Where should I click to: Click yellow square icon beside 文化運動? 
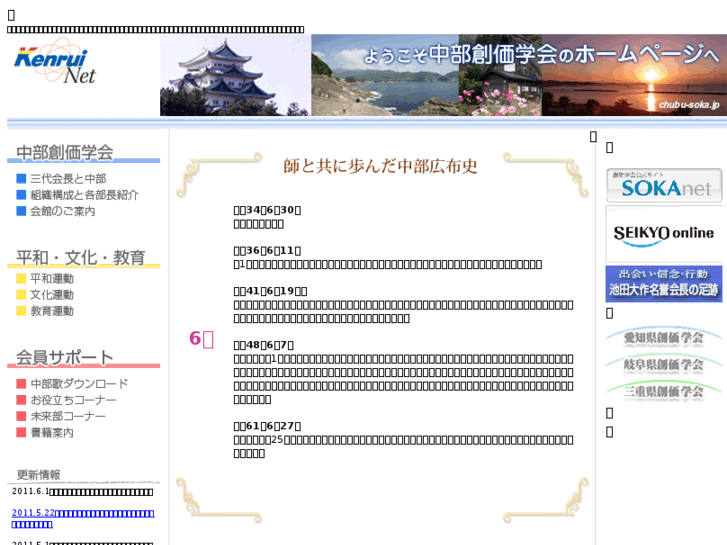click(21, 295)
